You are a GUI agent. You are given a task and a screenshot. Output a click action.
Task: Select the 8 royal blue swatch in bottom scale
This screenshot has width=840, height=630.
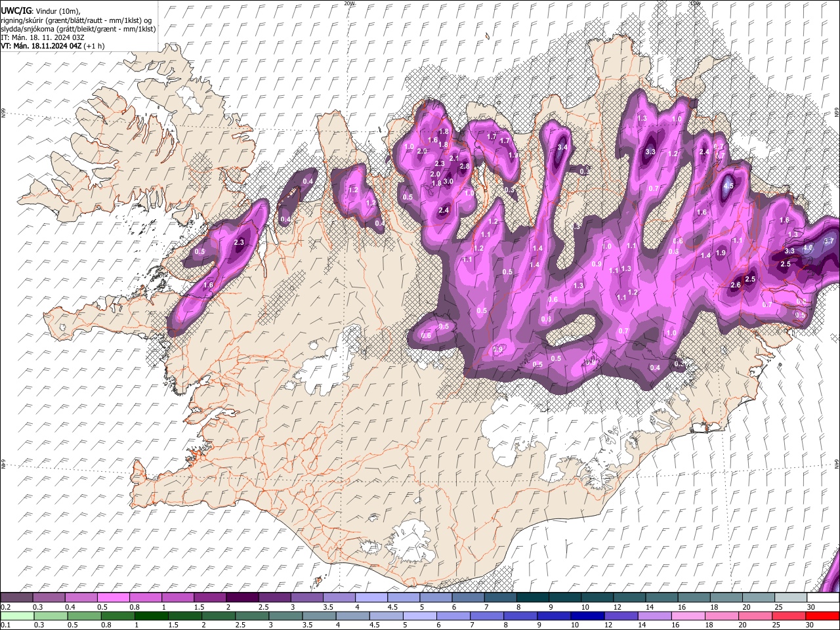520,616
